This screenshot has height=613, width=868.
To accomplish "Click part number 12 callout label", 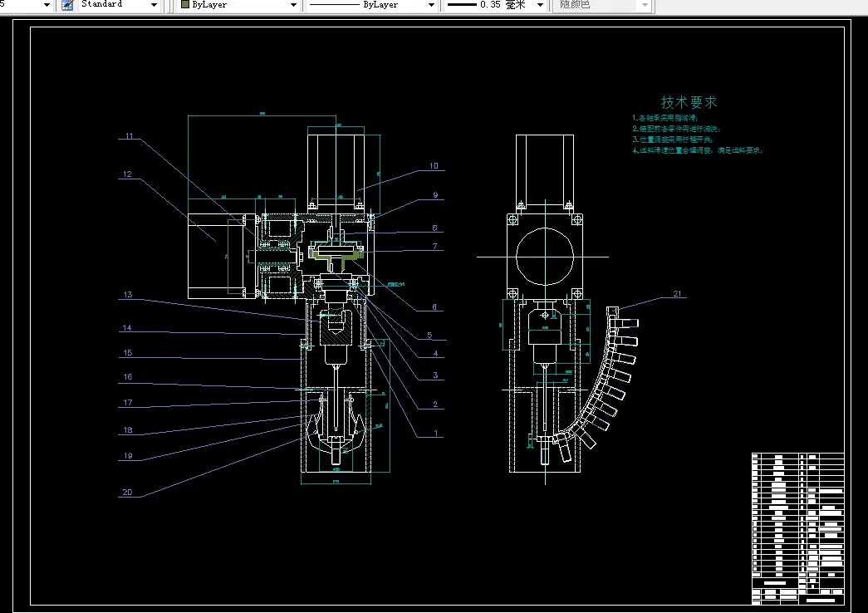I will (x=127, y=174).
